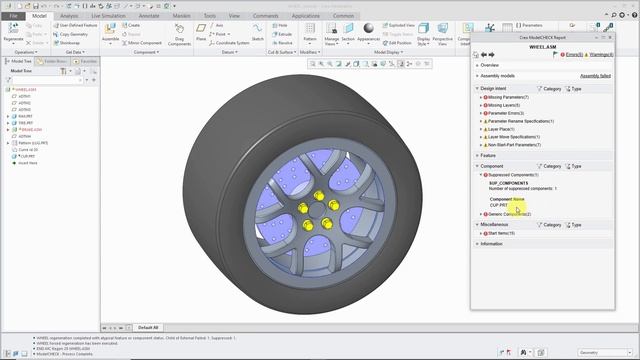Expand Missing Parameters item
The image size is (640, 360).
(481, 98)
